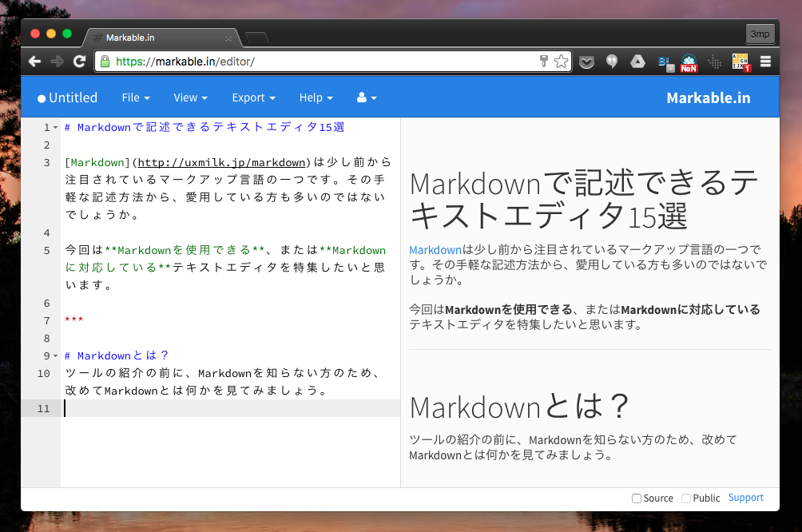Open the Hangouts extension icon

click(x=612, y=62)
